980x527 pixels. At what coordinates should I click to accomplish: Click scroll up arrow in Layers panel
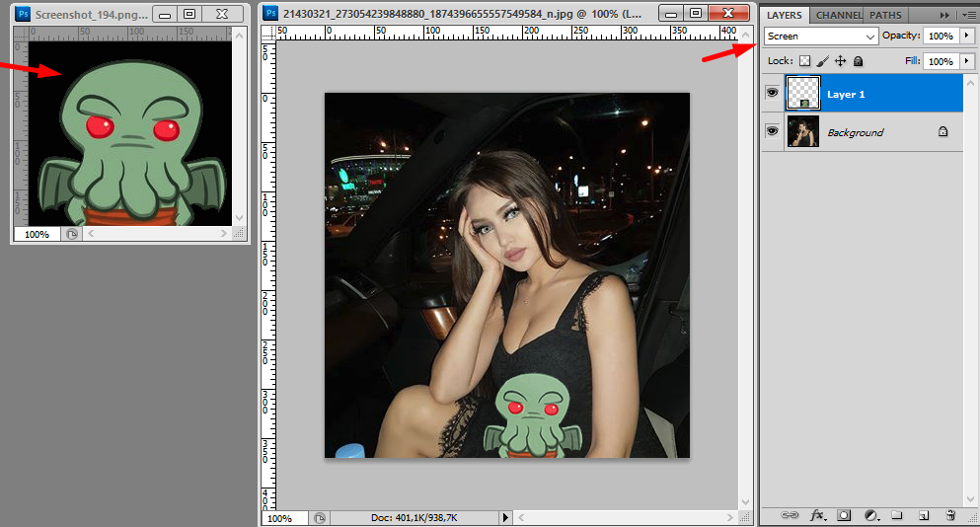click(x=971, y=82)
